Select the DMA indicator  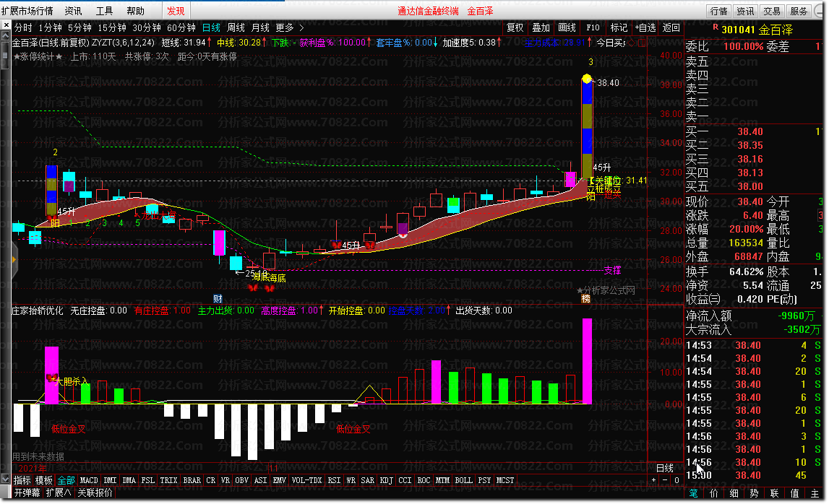coord(129,480)
